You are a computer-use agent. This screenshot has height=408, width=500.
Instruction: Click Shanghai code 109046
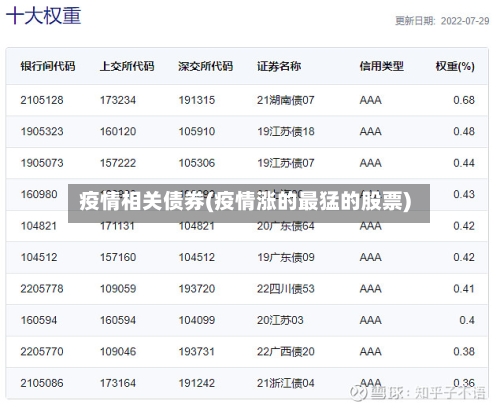118,352
